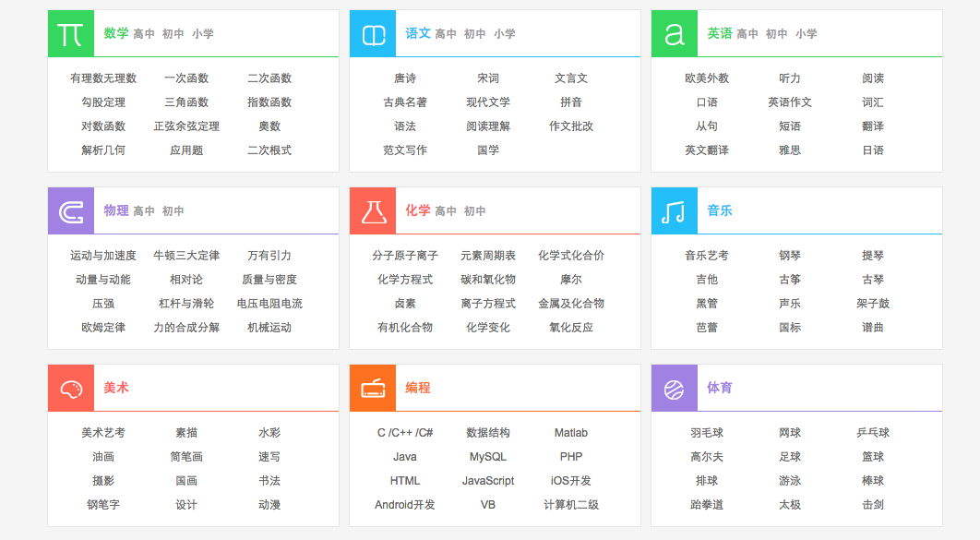Click the 欧美外教 link
980x540 pixels.
tap(707, 78)
